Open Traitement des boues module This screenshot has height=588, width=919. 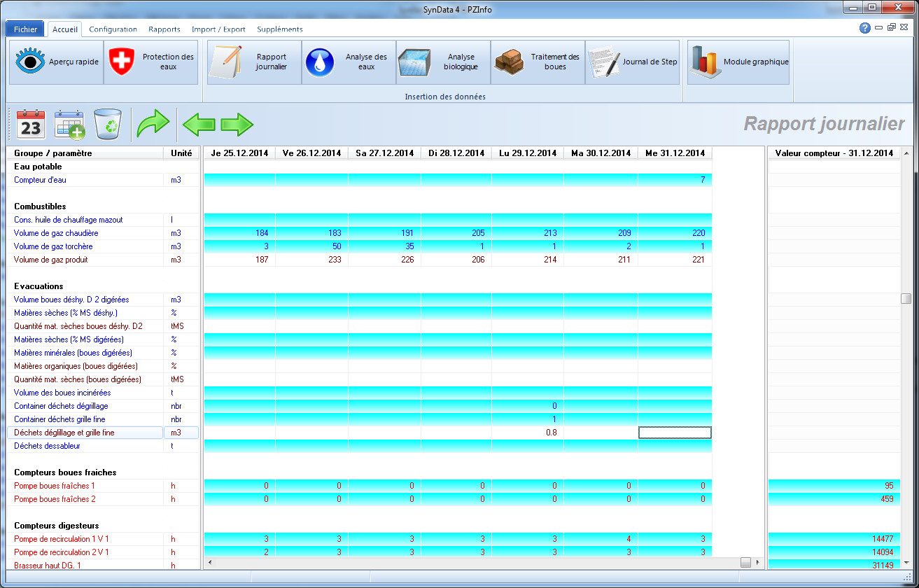(538, 62)
